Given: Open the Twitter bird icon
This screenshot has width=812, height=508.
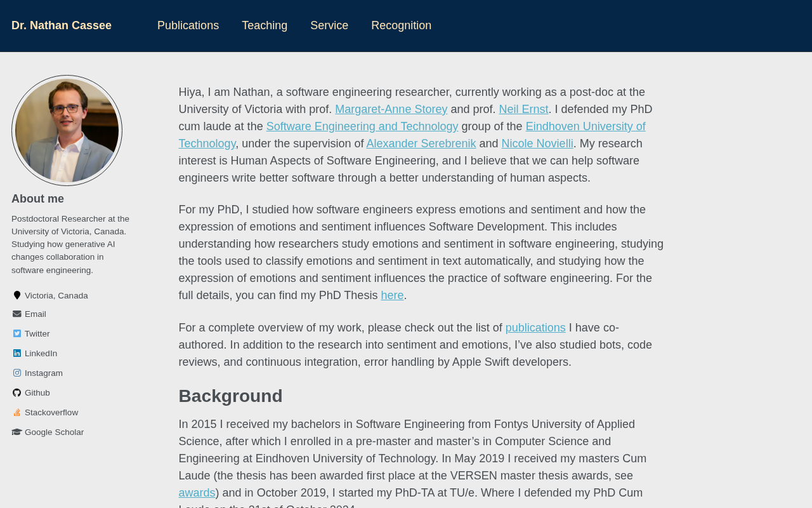Looking at the screenshot, I should [17, 334].
